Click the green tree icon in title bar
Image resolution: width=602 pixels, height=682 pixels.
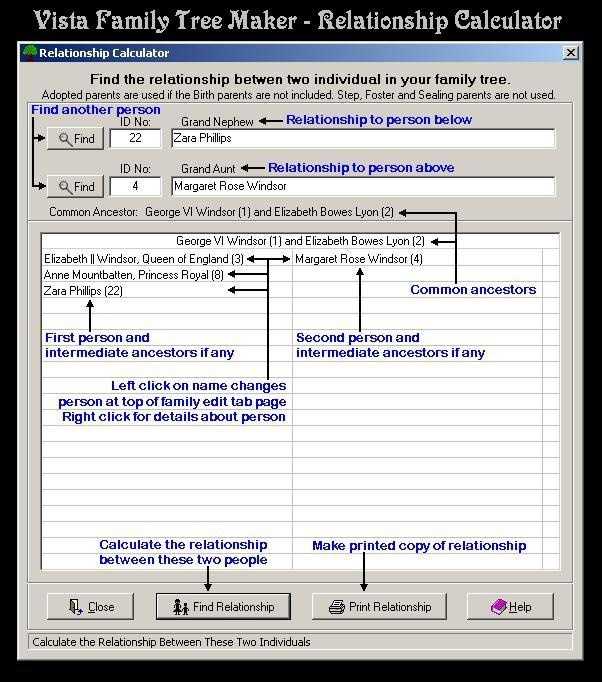click(30, 53)
